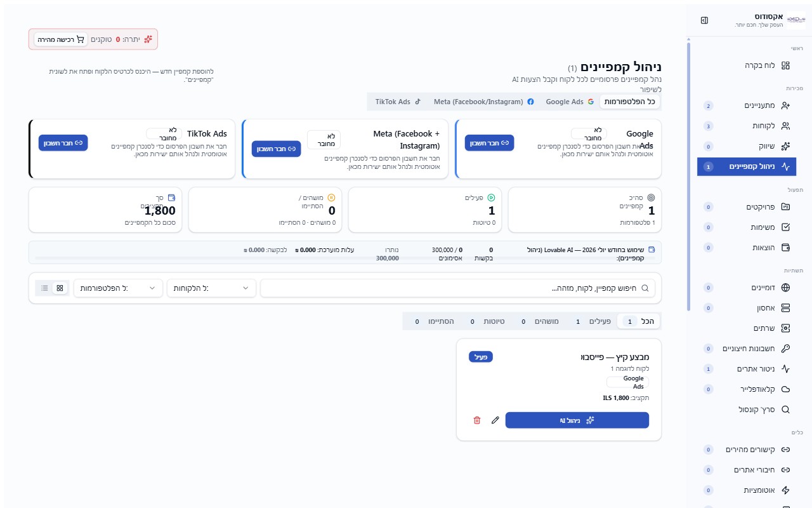Click the לא מחובר badge on the Meta card

tap(324, 140)
